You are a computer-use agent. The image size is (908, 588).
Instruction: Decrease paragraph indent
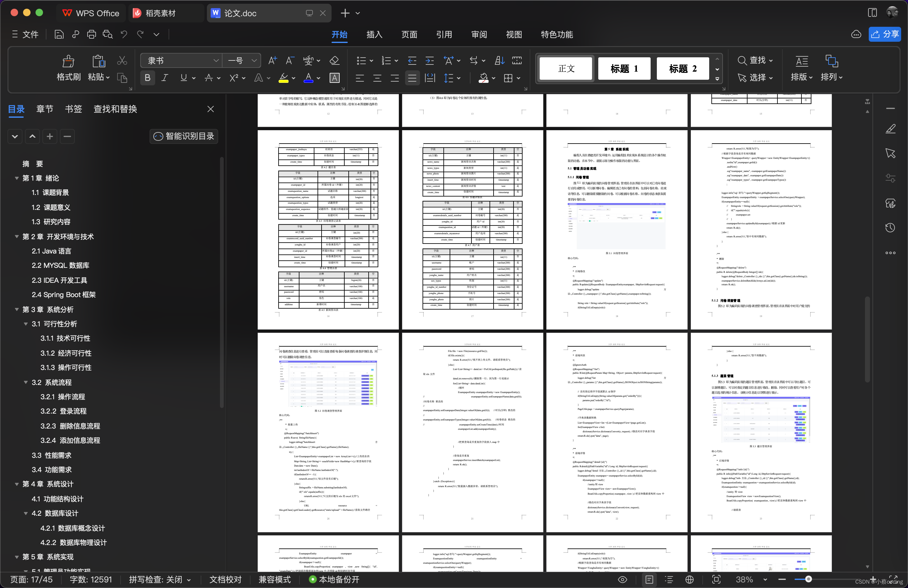click(412, 60)
